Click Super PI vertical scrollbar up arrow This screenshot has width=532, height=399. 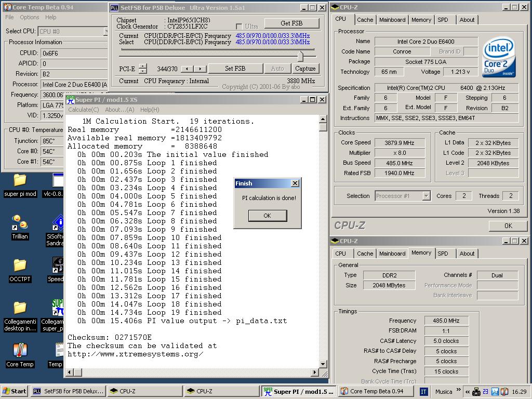click(x=323, y=119)
